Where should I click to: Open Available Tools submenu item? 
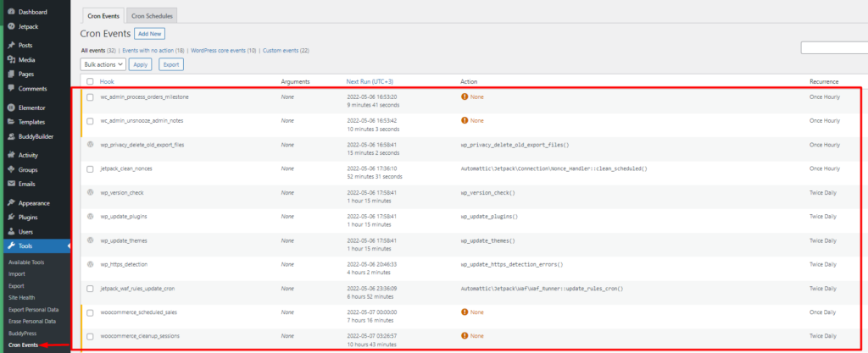[26, 262]
